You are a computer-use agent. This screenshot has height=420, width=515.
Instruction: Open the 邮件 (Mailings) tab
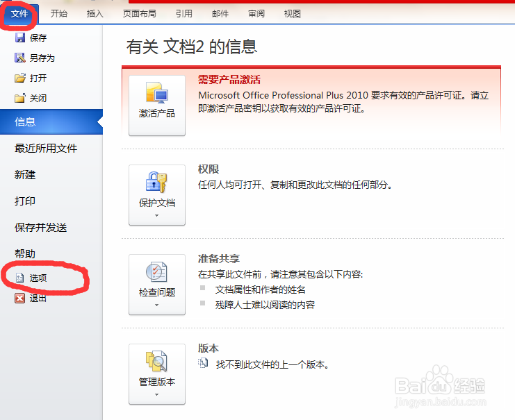pyautogui.click(x=220, y=14)
